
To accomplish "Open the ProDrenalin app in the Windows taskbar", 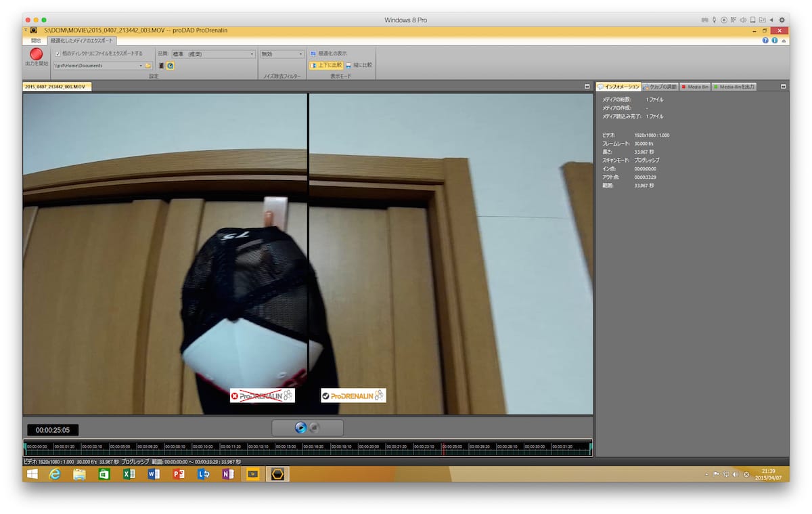I will point(277,474).
